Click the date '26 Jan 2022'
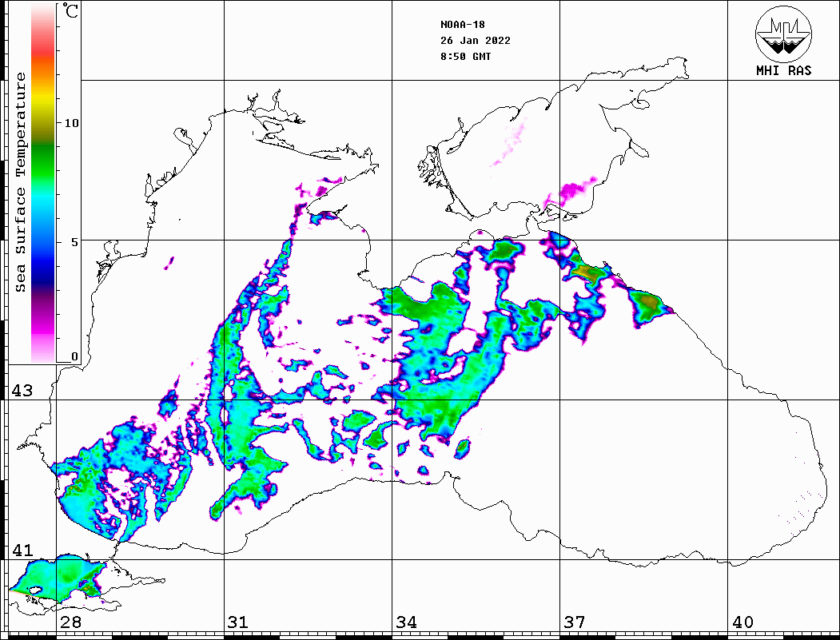The height and width of the screenshot is (640, 840). coord(476,41)
